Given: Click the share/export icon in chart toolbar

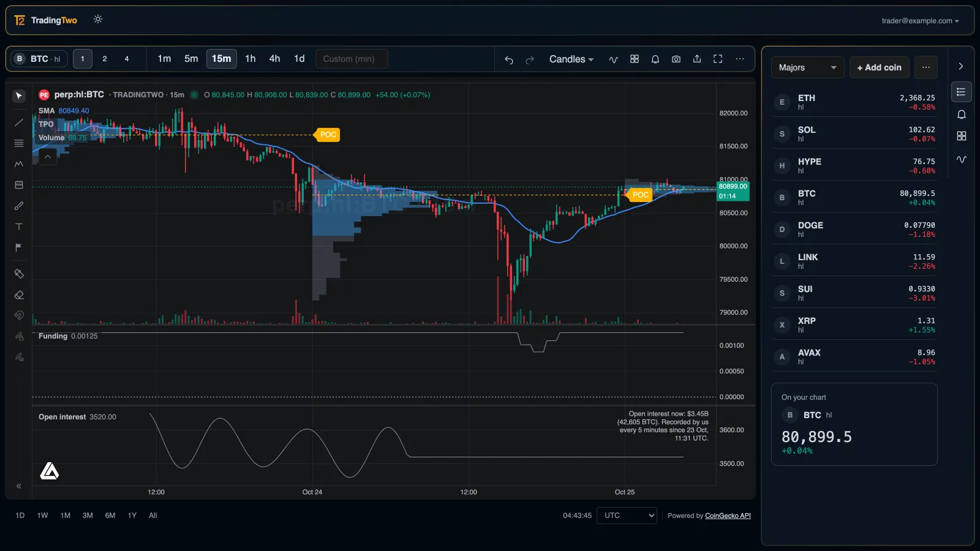Looking at the screenshot, I should (x=697, y=59).
